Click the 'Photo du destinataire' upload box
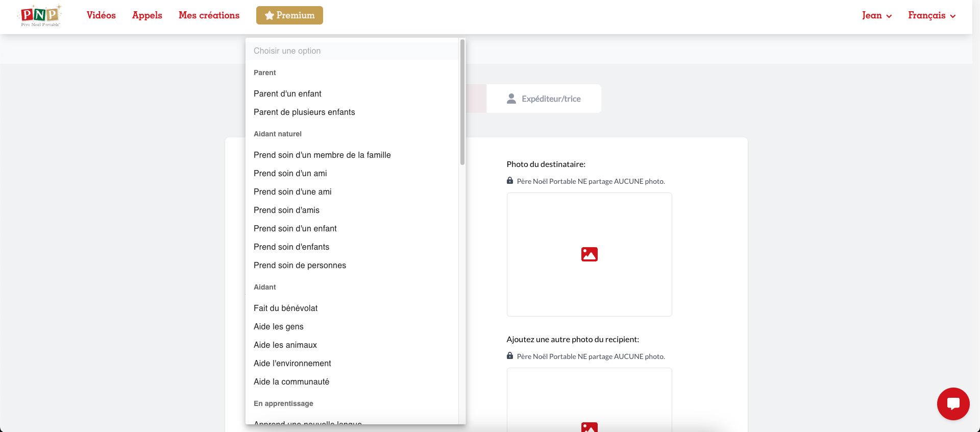This screenshot has height=432, width=980. tap(590, 254)
